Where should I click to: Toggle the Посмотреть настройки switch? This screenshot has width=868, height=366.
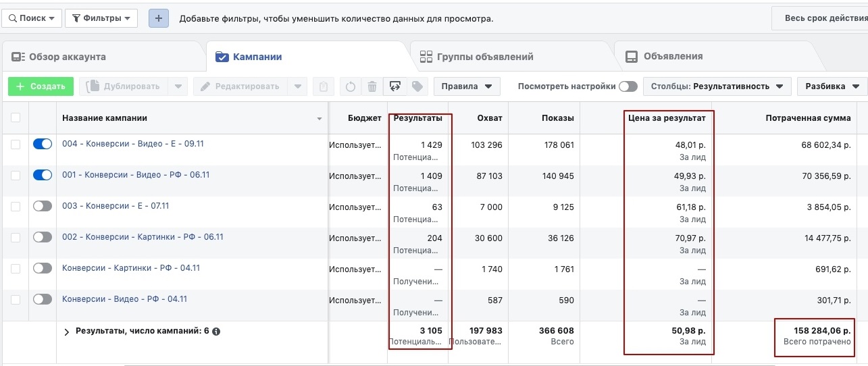coord(628,86)
